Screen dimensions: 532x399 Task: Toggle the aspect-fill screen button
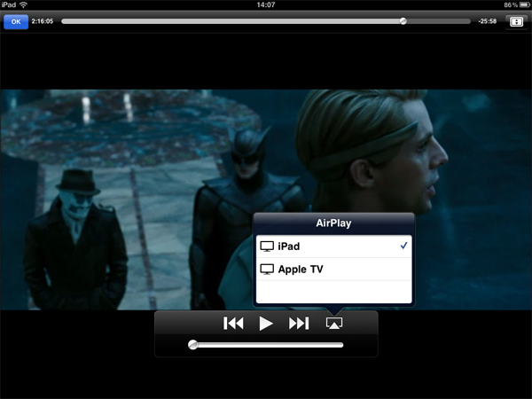coord(516,21)
